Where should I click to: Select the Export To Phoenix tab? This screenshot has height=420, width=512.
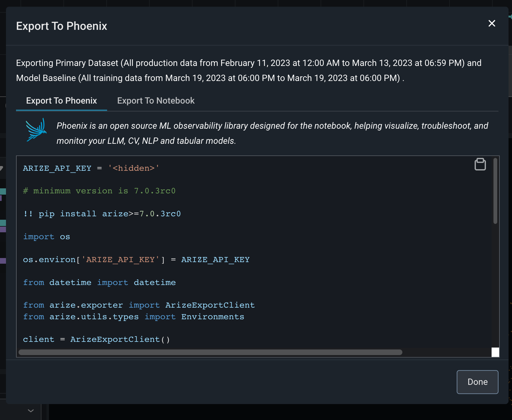[62, 101]
